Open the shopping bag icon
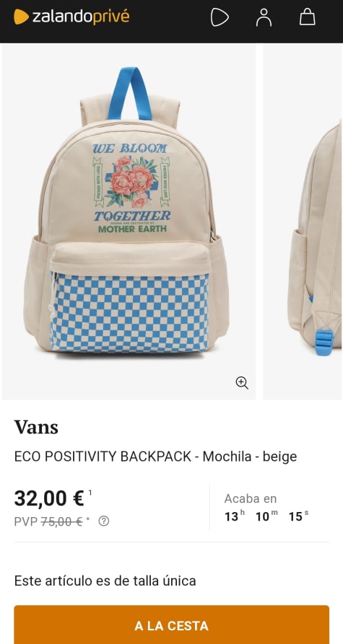Viewport: 343px width, 644px height. (x=307, y=17)
